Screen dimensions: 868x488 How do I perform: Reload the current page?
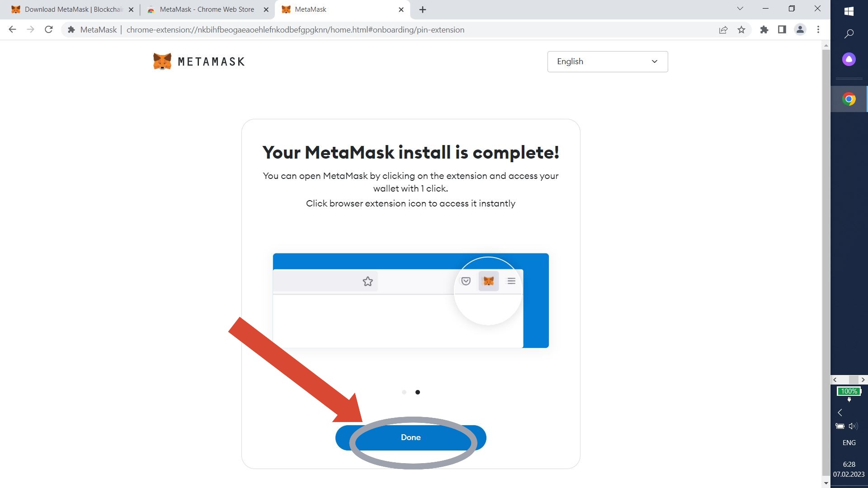click(x=49, y=30)
